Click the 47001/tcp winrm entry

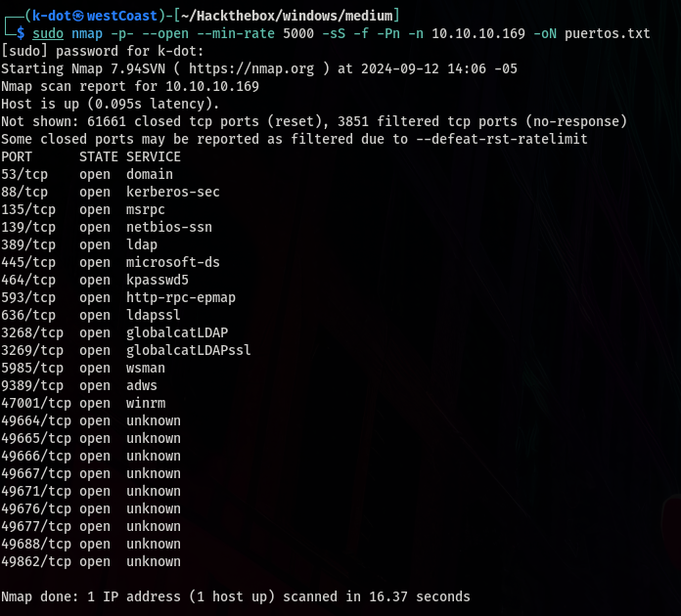point(83,403)
